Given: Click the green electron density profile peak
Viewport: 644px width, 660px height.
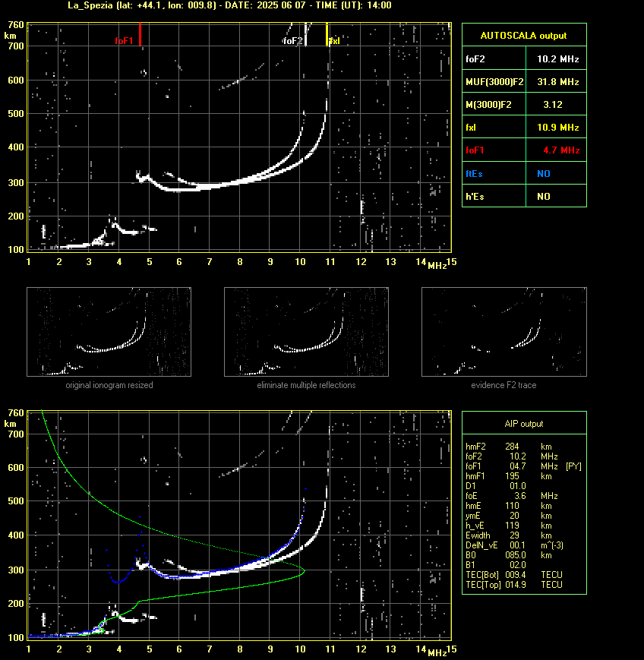Looking at the screenshot, I should pos(304,571).
